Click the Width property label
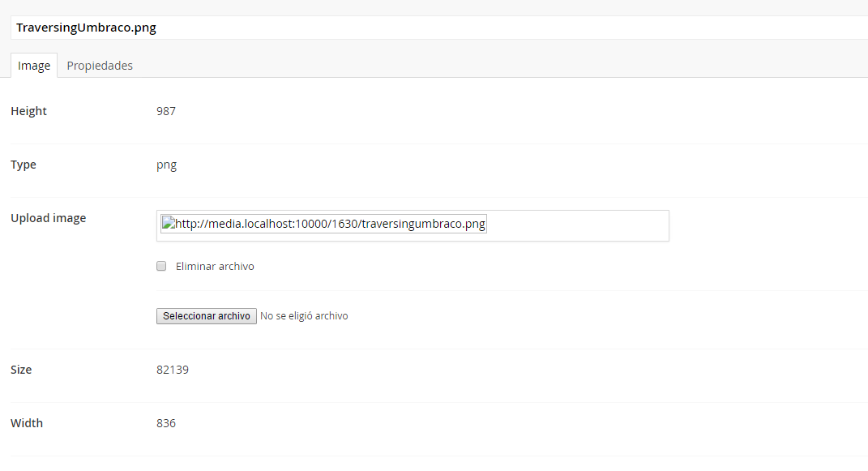The width and height of the screenshot is (868, 471). [x=27, y=423]
